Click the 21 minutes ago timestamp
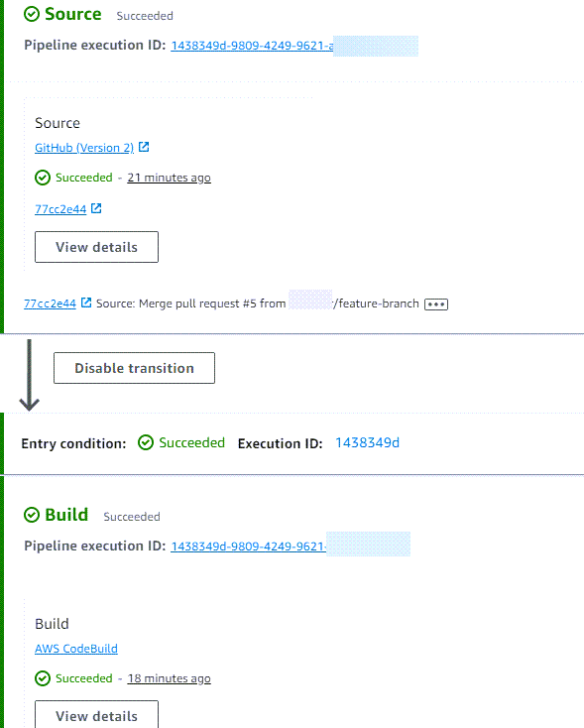Viewport: 584px width, 728px height. tap(169, 178)
